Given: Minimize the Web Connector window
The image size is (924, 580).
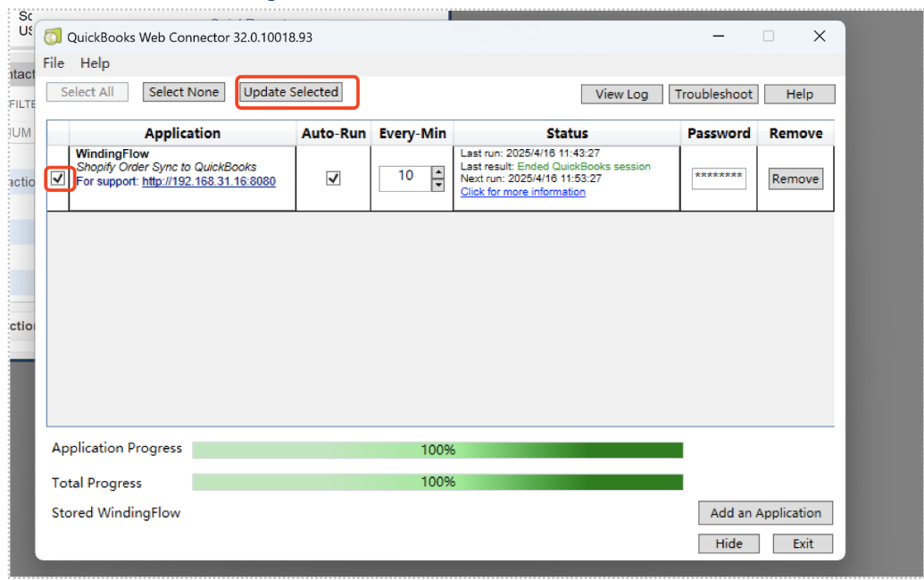Looking at the screenshot, I should (x=719, y=37).
